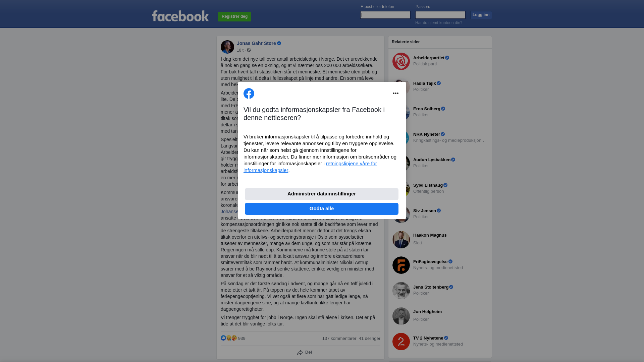Click the Facebook wordmark in header
The height and width of the screenshot is (362, 644).
point(180,16)
